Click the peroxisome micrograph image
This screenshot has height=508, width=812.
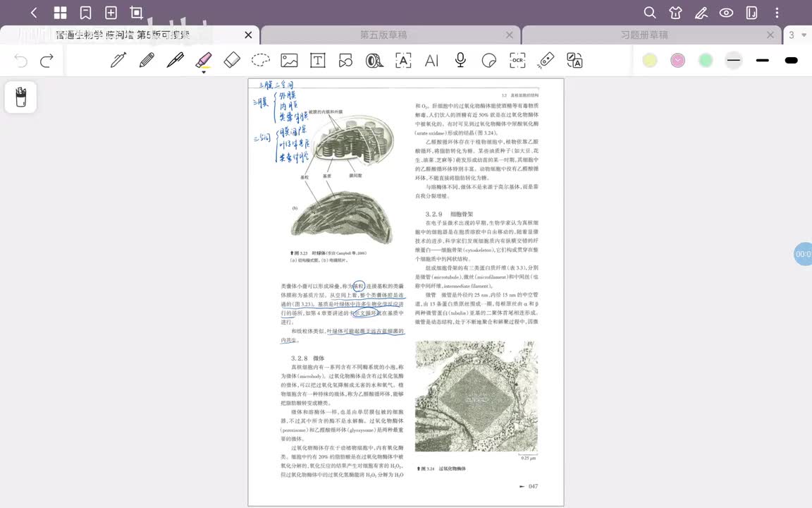point(476,397)
